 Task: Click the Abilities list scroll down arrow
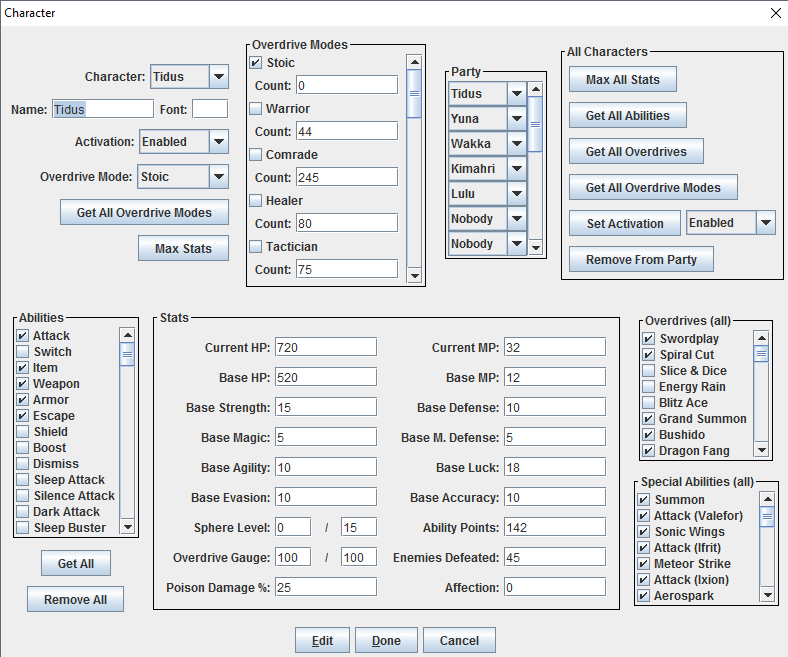pos(128,526)
